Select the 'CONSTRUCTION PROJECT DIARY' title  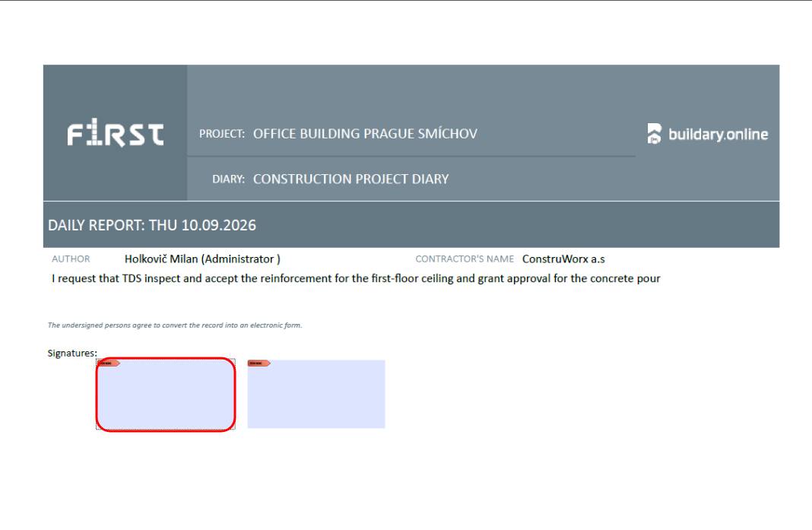pyautogui.click(x=350, y=179)
